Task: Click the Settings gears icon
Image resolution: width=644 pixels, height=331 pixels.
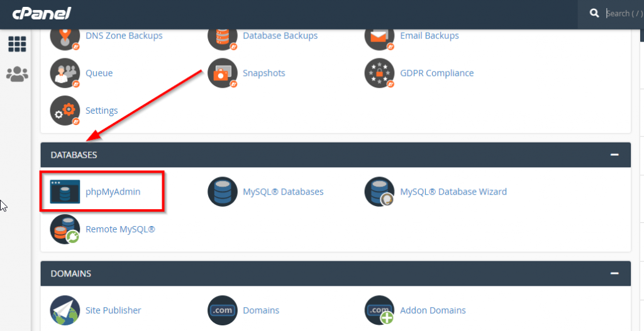Action: coord(65,111)
